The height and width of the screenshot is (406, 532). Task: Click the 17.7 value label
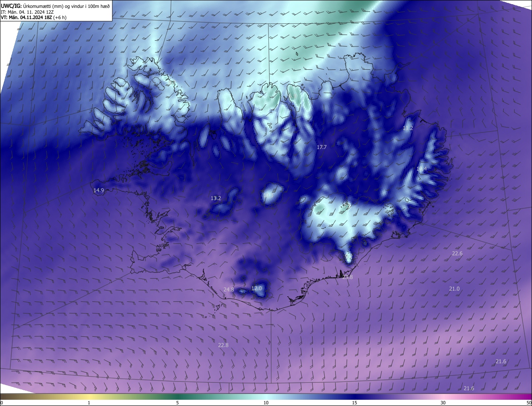[x=322, y=147]
